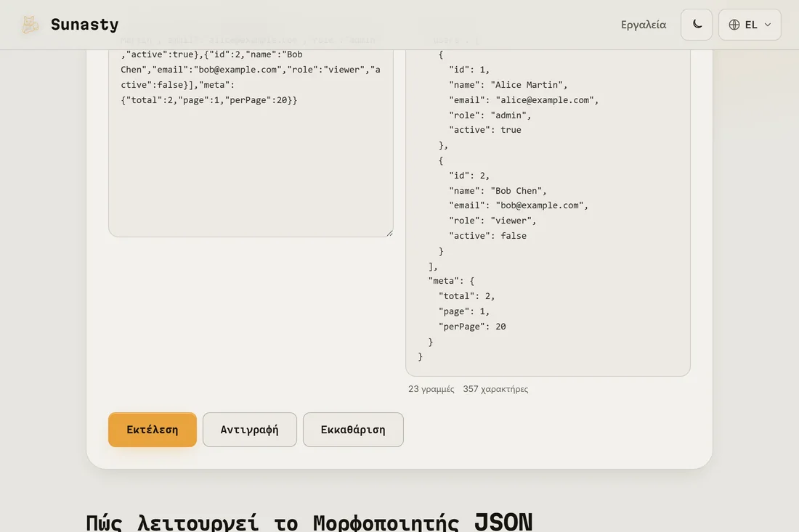This screenshot has width=799, height=532.
Task: Click the "total": 2 output line
Action: [x=467, y=296]
